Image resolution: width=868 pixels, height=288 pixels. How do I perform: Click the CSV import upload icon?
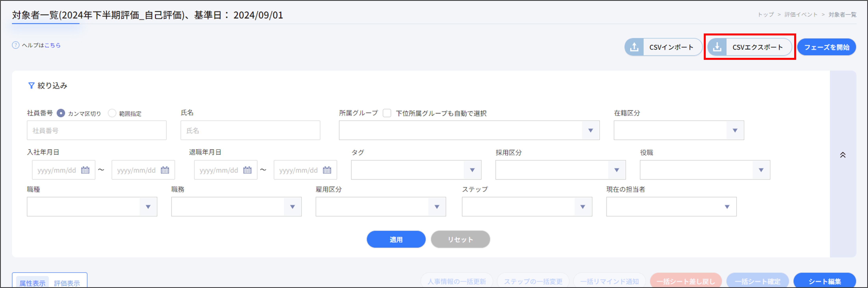634,47
